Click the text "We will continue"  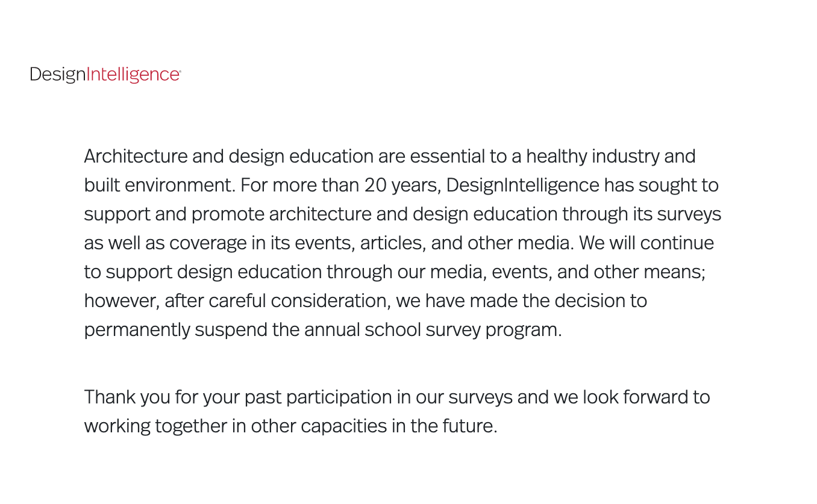(646, 243)
